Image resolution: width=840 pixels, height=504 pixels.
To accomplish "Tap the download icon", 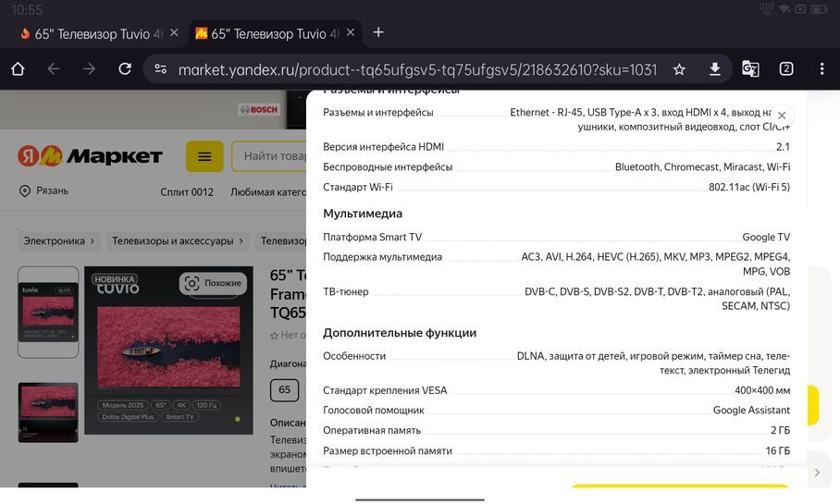I will (x=714, y=69).
